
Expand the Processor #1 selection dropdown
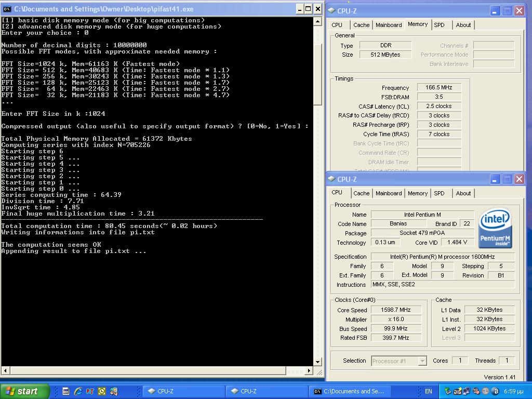(x=422, y=361)
